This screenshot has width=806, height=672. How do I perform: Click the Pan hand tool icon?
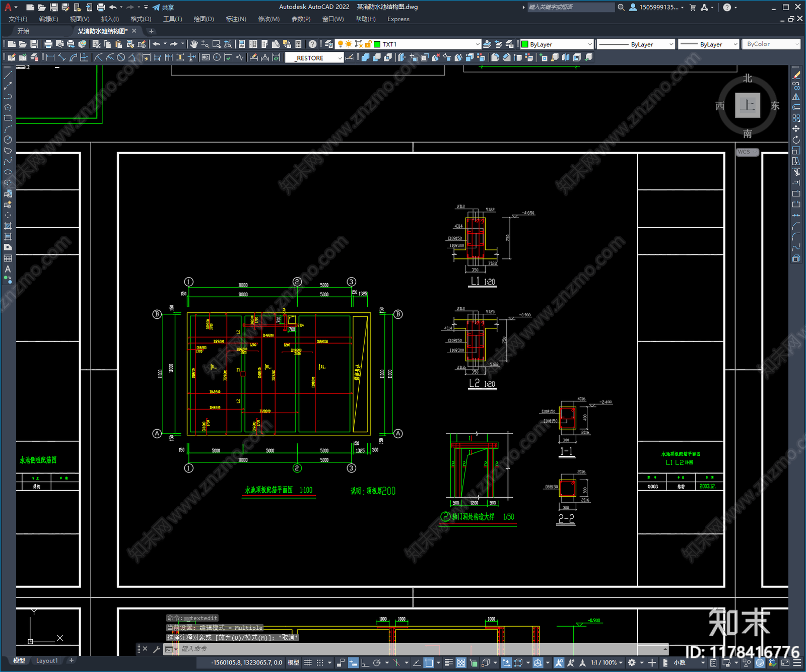[194, 44]
